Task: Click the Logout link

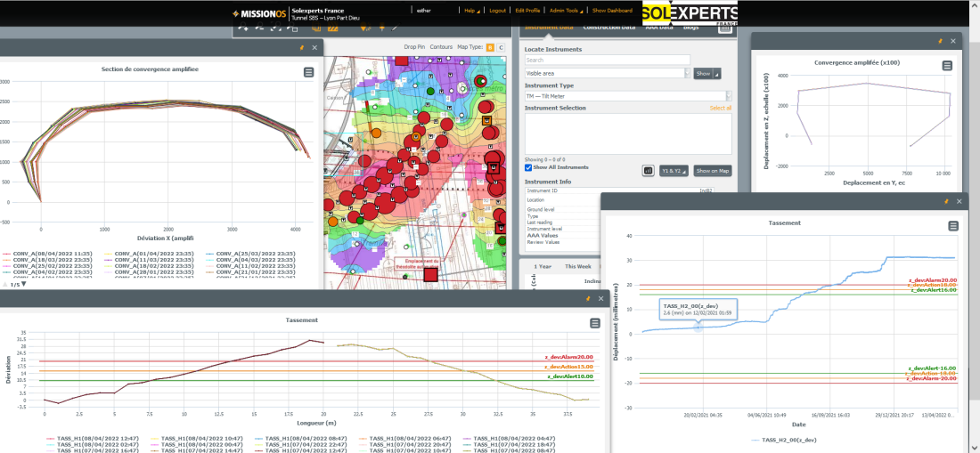Action: 497,11
